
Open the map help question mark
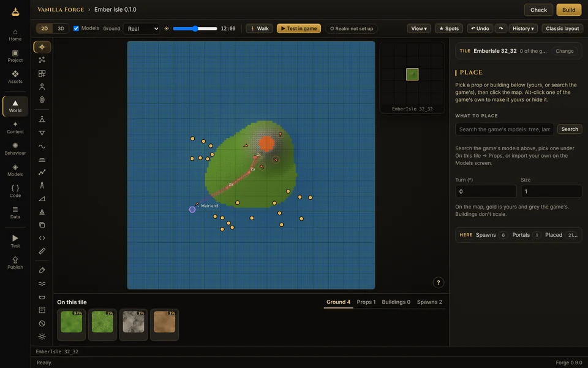click(x=439, y=282)
